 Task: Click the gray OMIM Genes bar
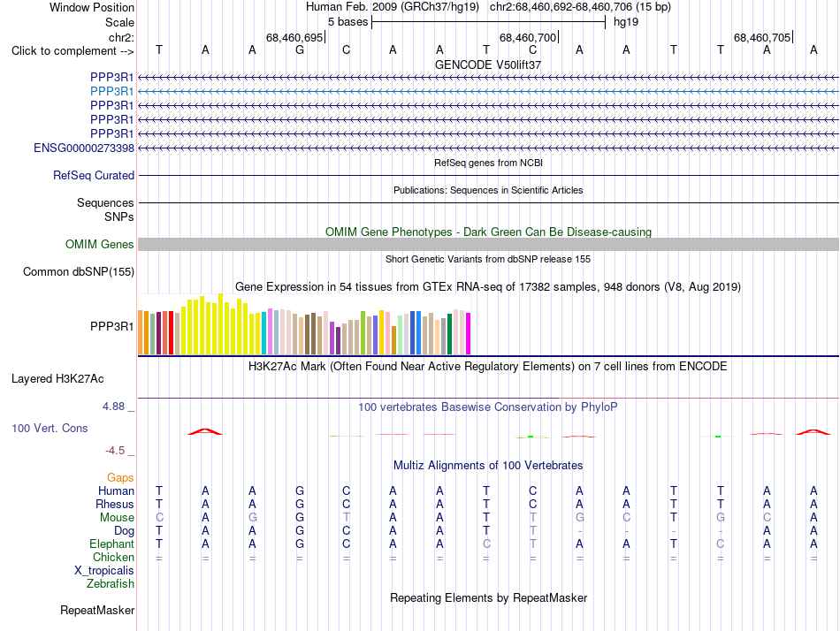[488, 244]
